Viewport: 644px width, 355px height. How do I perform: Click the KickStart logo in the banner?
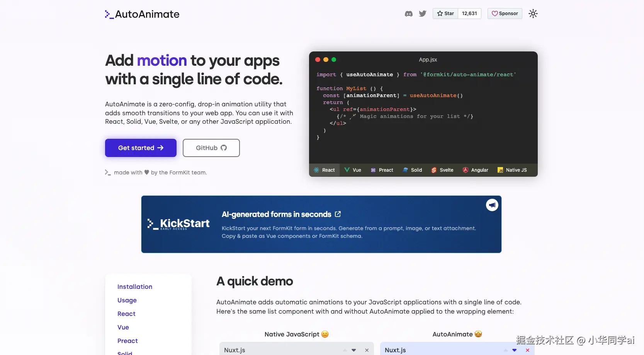(x=178, y=224)
